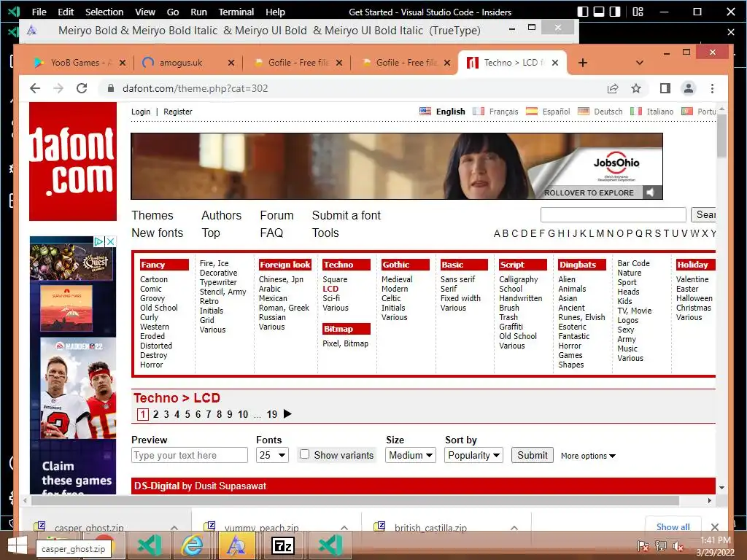Image resolution: width=747 pixels, height=560 pixels.
Task: Open the Sort by Popularity dropdown
Action: [x=473, y=455]
